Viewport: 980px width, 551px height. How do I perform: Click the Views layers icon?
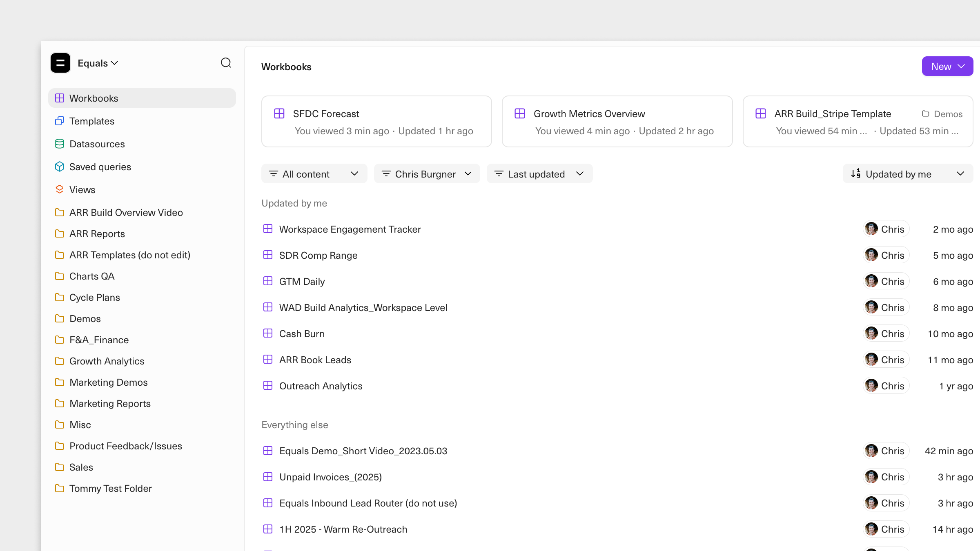60,189
